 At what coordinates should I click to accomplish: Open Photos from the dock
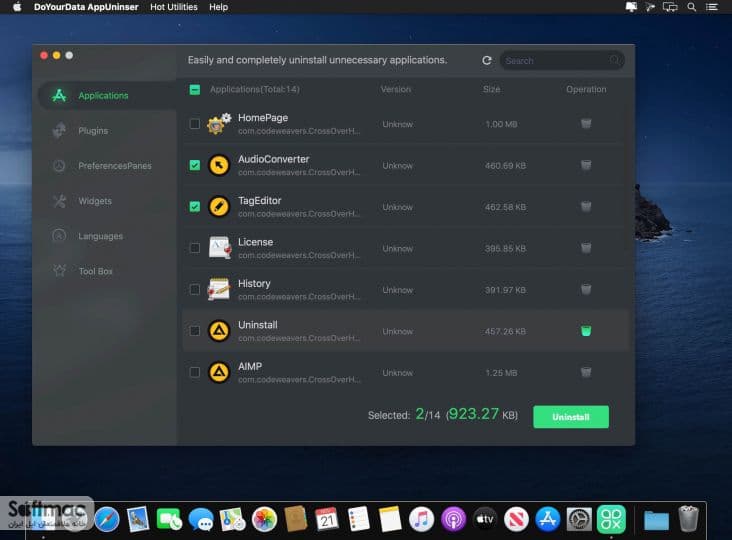[264, 519]
